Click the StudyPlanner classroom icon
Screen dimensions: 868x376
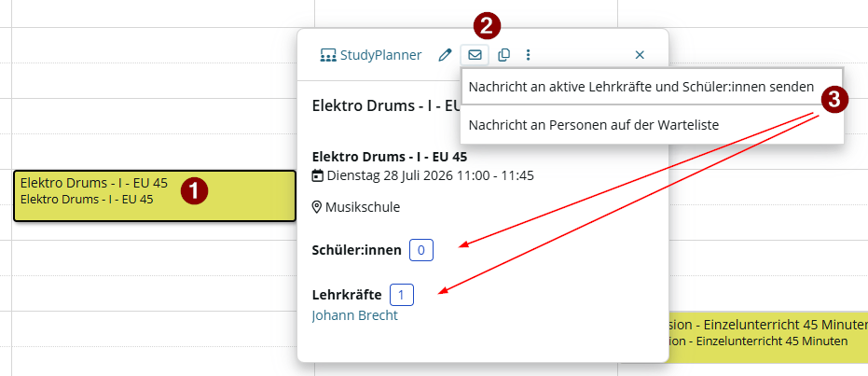tap(328, 55)
